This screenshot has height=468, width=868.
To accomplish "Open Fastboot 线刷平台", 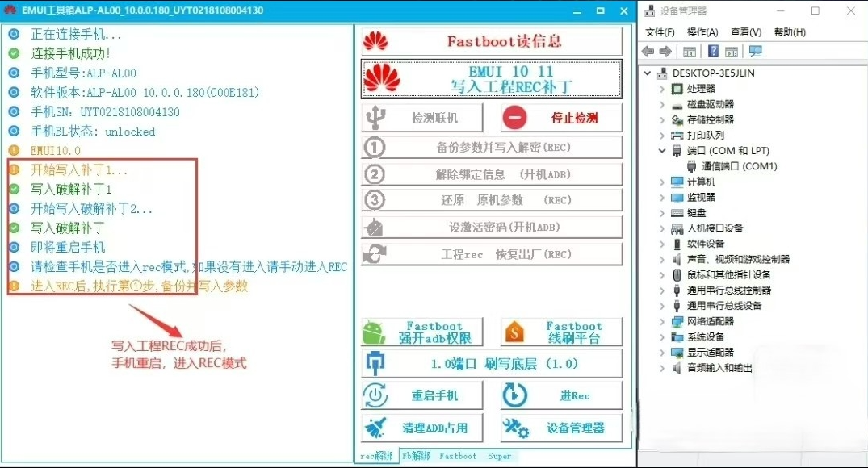I will [561, 332].
